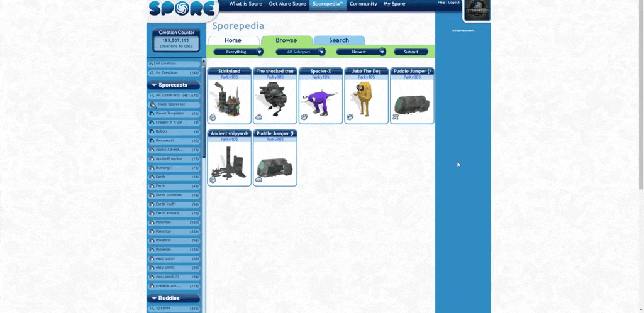Click the magnifier icon beside My Creations

coord(152,73)
